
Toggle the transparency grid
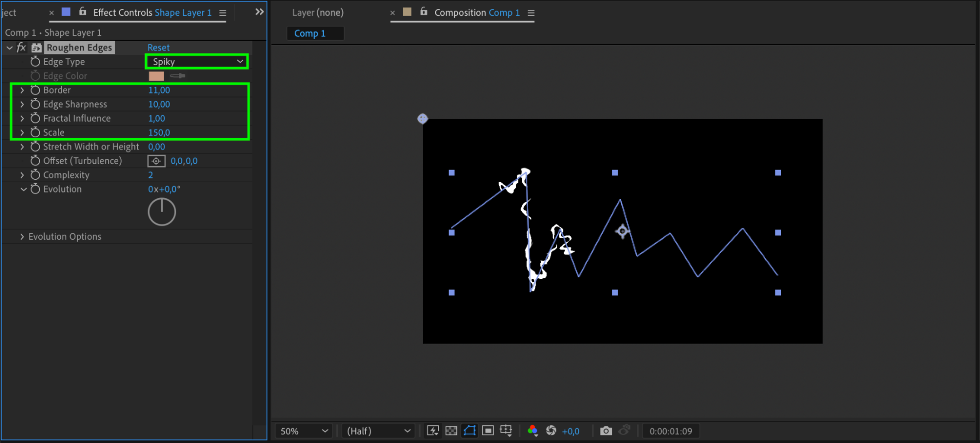click(x=451, y=431)
